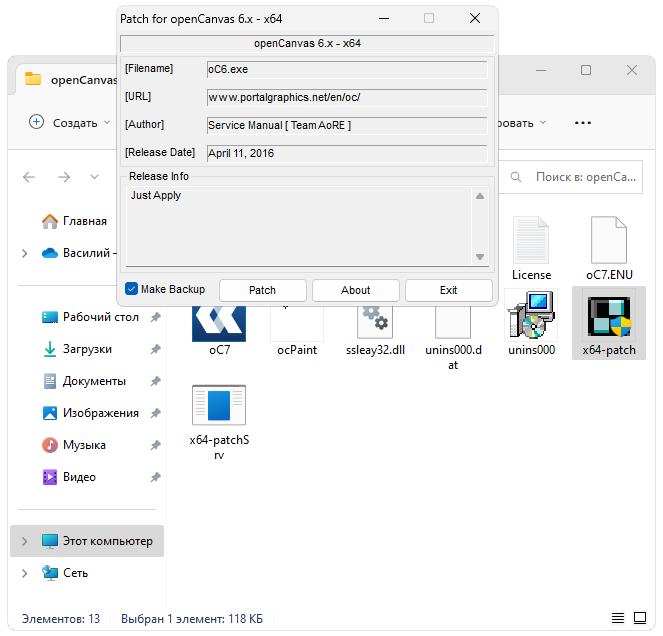Switch to large icons view
Screen dimensions: 663x636
640,618
